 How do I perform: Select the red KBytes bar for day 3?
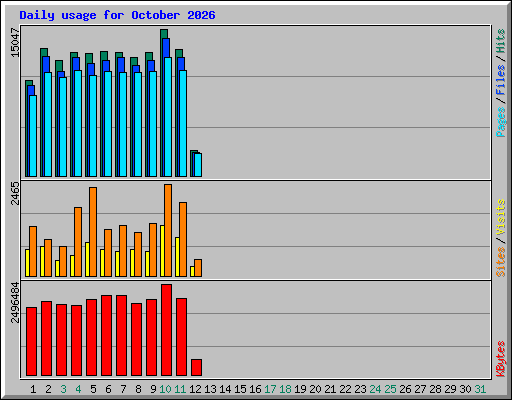pyautogui.click(x=62, y=340)
